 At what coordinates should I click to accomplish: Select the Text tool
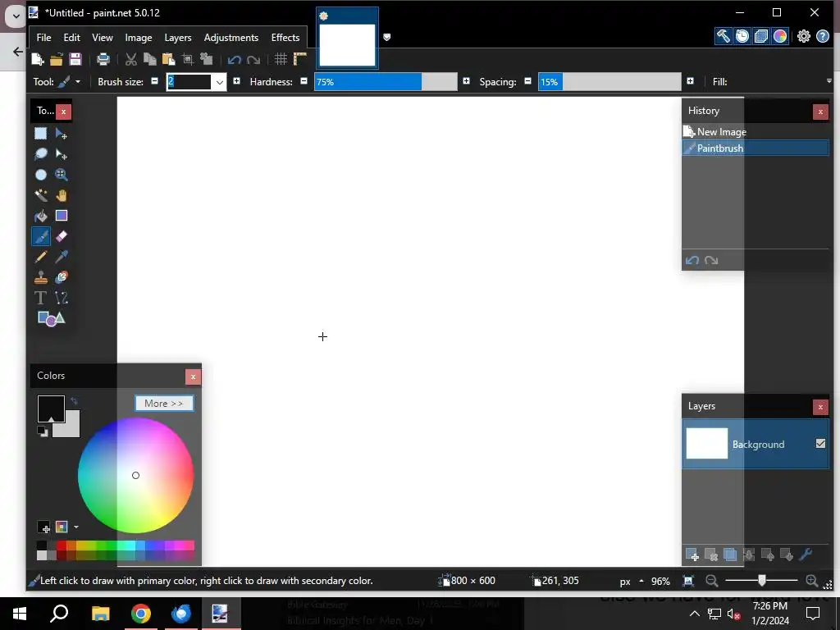pyautogui.click(x=41, y=298)
